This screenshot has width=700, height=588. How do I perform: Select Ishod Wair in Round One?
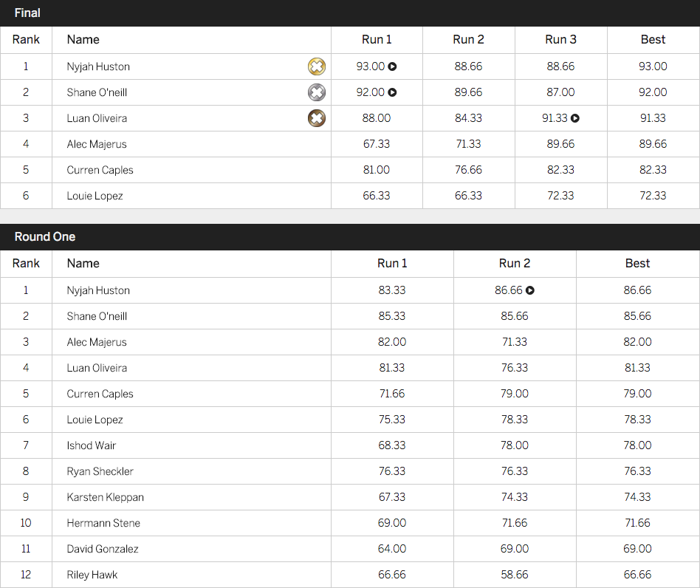click(92, 445)
